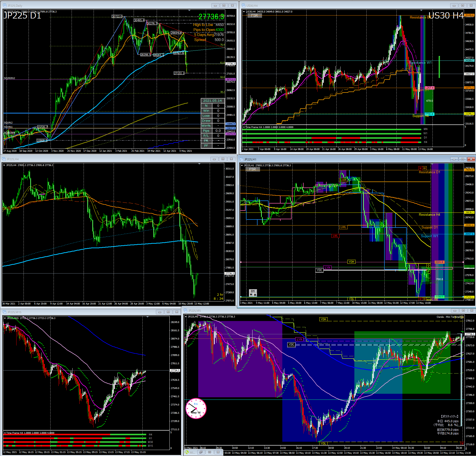Open the US30,H4 chart header dropdown triangle
476x456 pixels.
244,11
